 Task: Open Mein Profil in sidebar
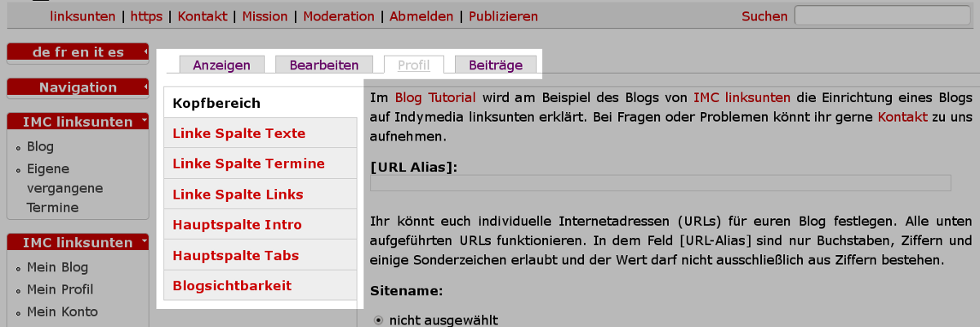[x=60, y=289]
